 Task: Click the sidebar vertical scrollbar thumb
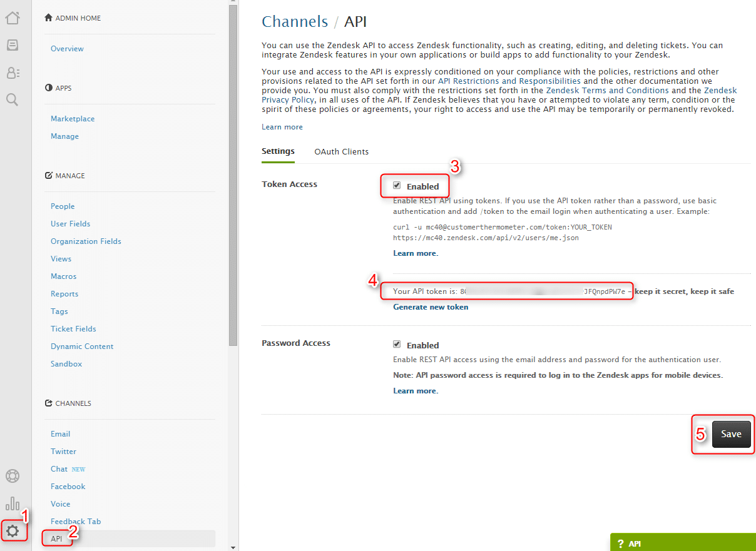[233, 175]
